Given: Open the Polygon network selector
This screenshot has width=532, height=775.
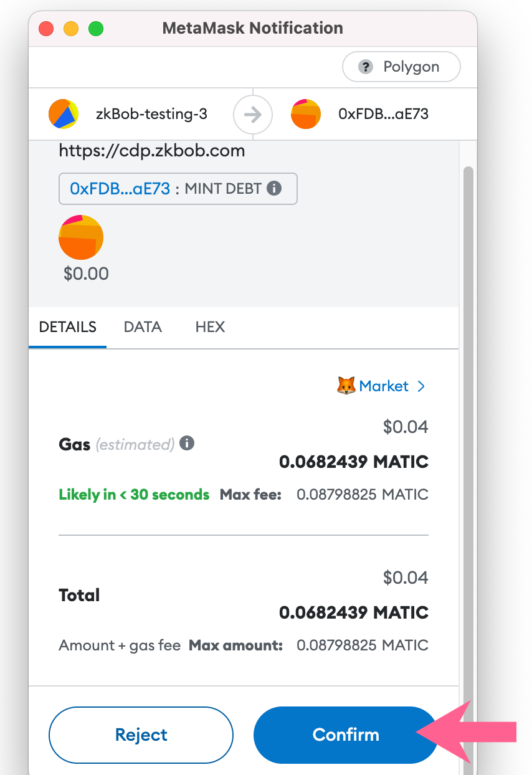Looking at the screenshot, I should tap(401, 67).
